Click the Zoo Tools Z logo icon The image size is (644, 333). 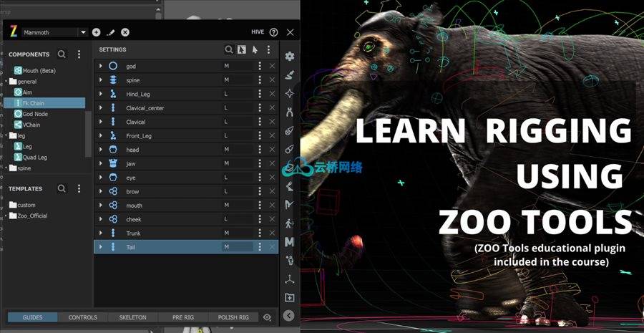13,32
